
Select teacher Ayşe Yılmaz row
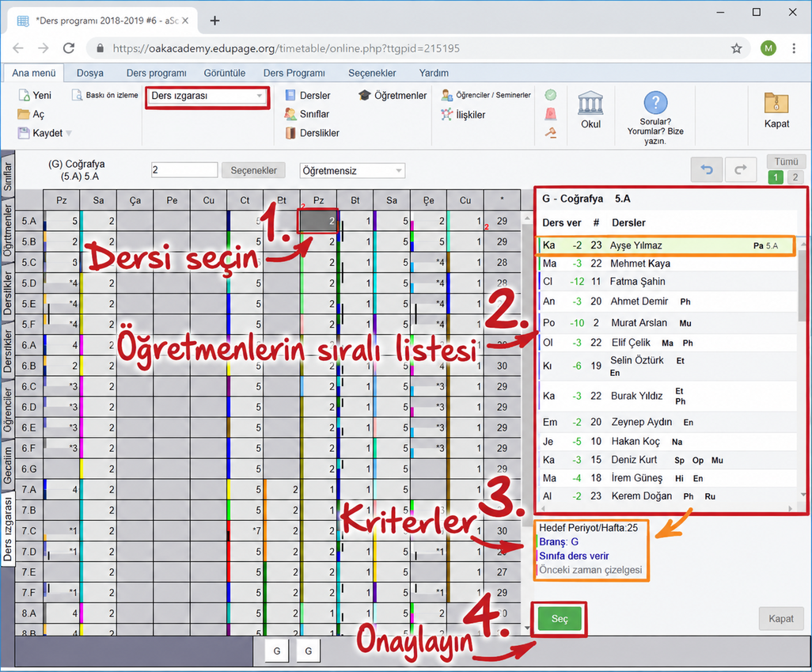click(x=666, y=245)
